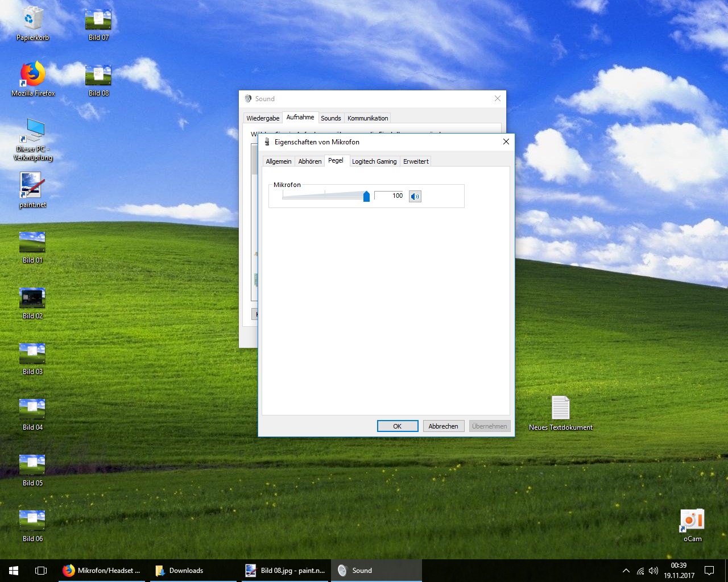Select the Papierkorb desktop icon
Image resolution: width=728 pixels, height=582 pixels.
pos(33,24)
